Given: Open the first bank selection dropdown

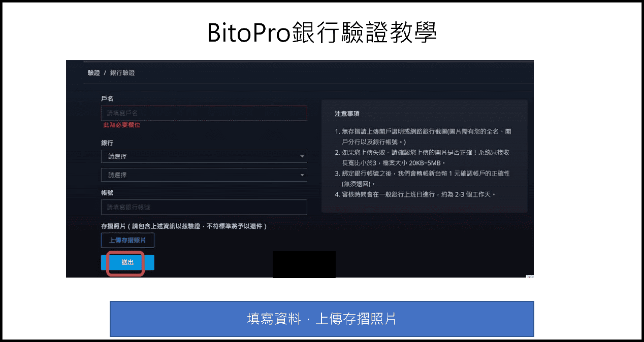Looking at the screenshot, I should [x=204, y=156].
